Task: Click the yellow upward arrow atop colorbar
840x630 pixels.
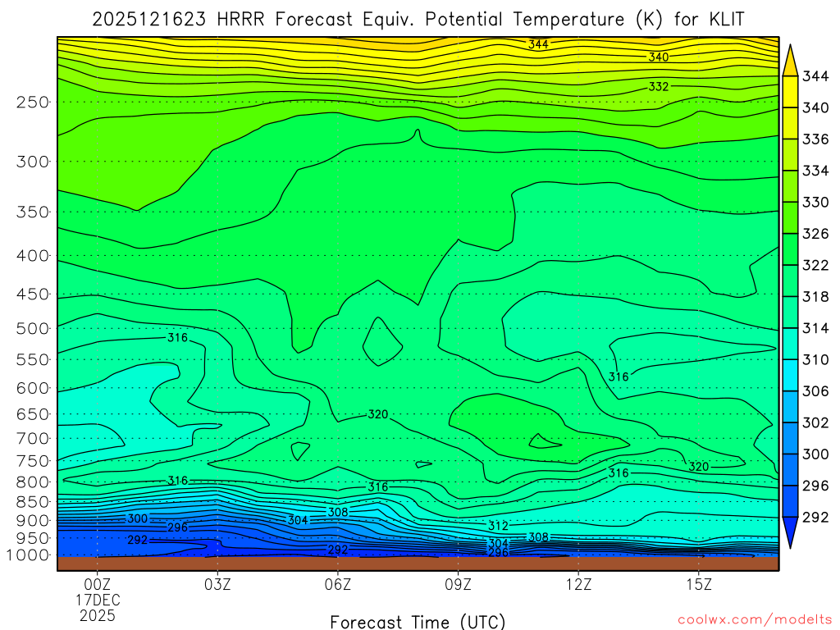Action: tap(791, 58)
